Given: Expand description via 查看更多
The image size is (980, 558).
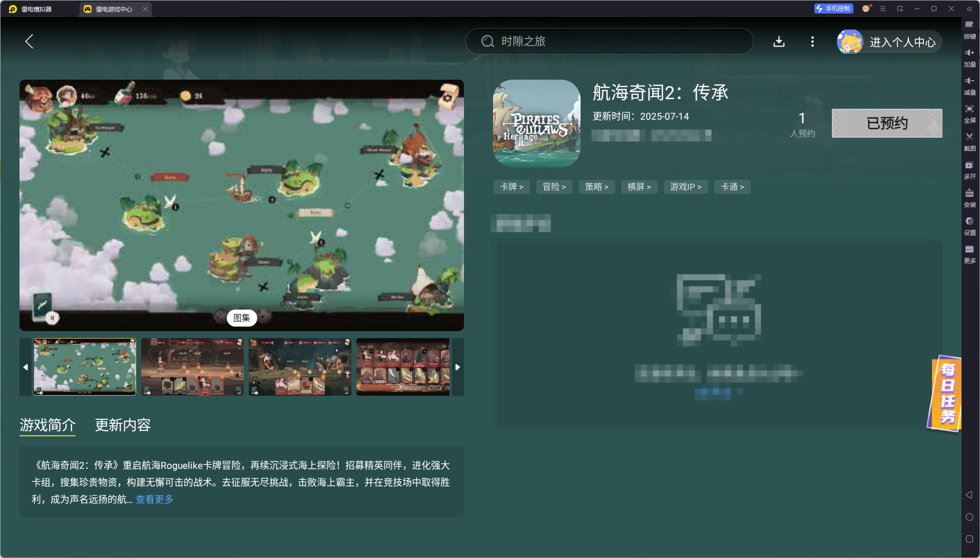Looking at the screenshot, I should [x=155, y=499].
